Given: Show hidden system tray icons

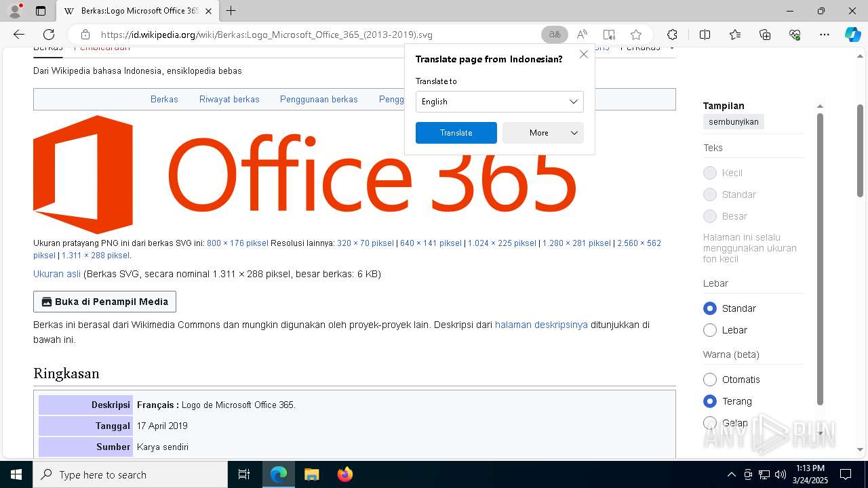Looking at the screenshot, I should [x=731, y=474].
